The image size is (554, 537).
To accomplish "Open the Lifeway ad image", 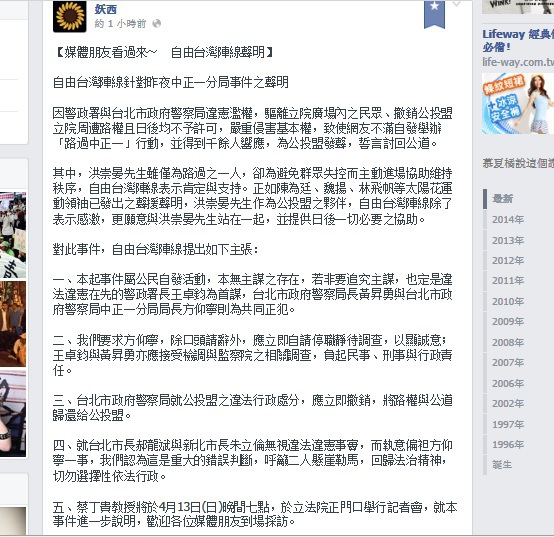I will [518, 104].
